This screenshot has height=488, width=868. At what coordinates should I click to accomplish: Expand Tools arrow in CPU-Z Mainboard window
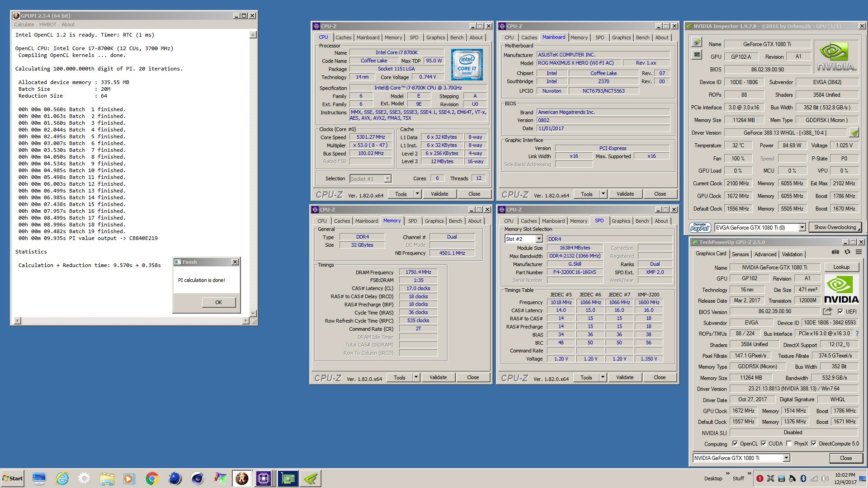click(x=603, y=194)
